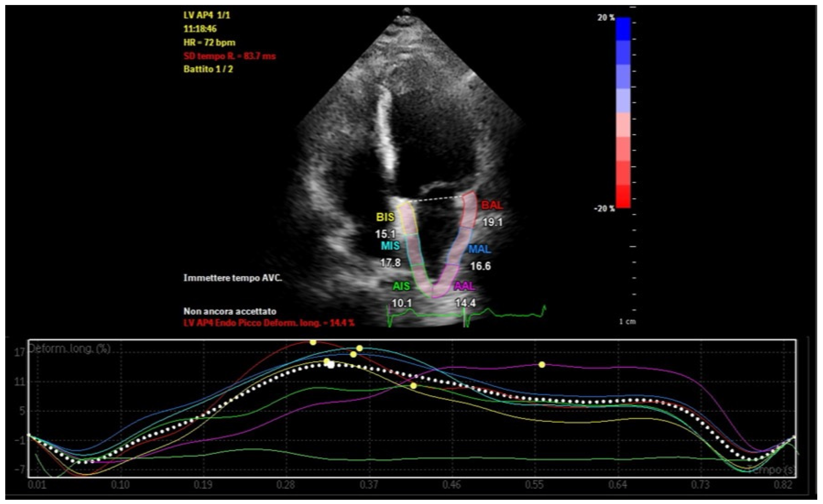Select the AAL apical lateral label
This screenshot has height=504, width=823.
[x=464, y=286]
